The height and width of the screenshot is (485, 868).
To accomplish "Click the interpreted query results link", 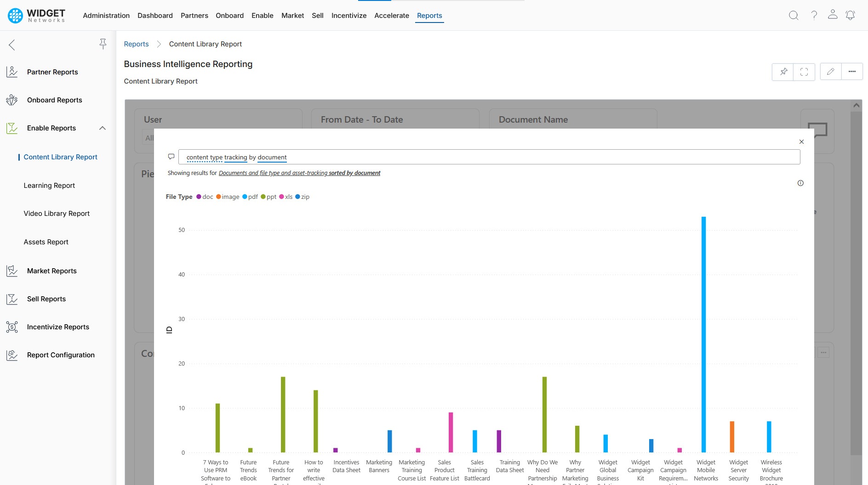I will click(299, 173).
